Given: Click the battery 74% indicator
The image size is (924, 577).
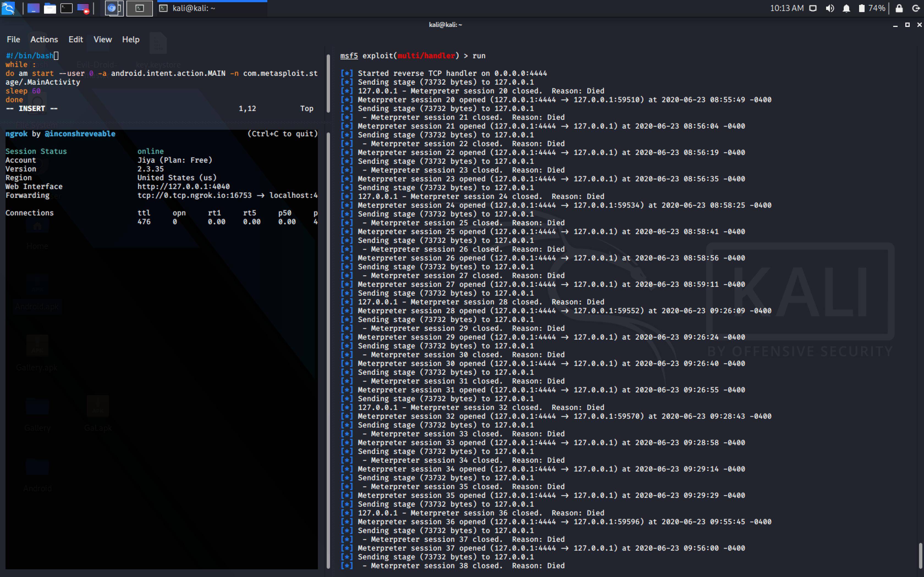Looking at the screenshot, I should [872, 8].
